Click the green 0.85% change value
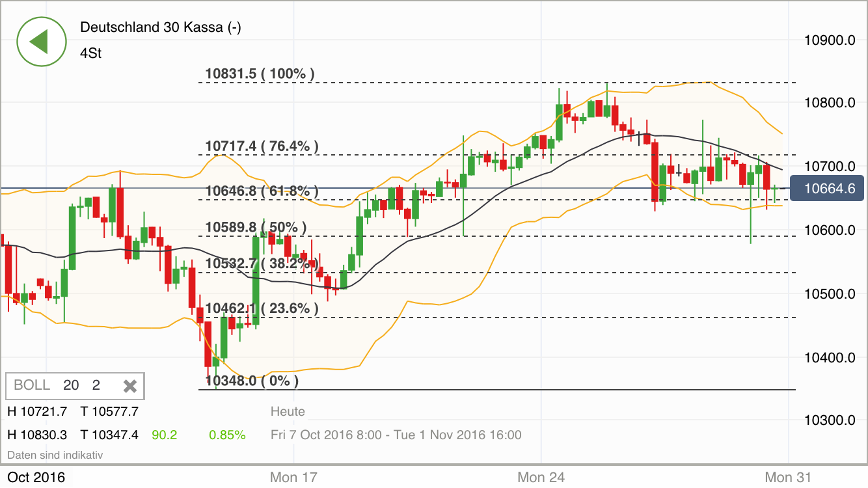The width and height of the screenshot is (868, 488). coord(228,435)
